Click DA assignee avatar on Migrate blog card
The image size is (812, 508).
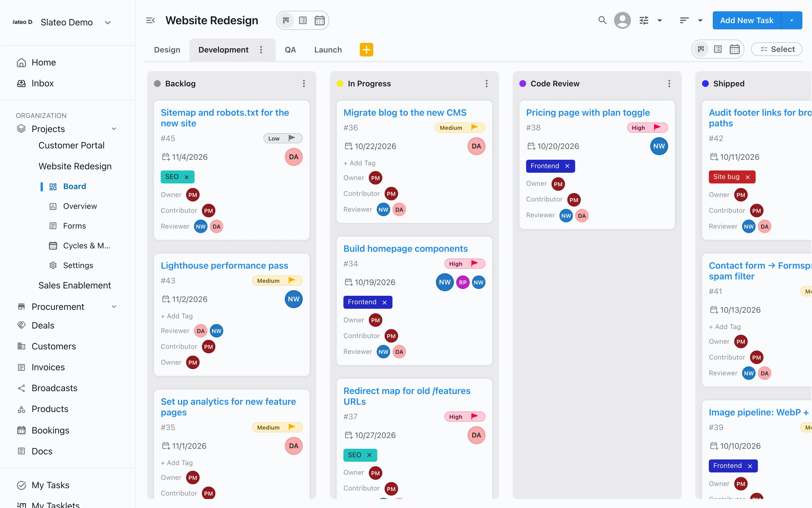(476, 146)
